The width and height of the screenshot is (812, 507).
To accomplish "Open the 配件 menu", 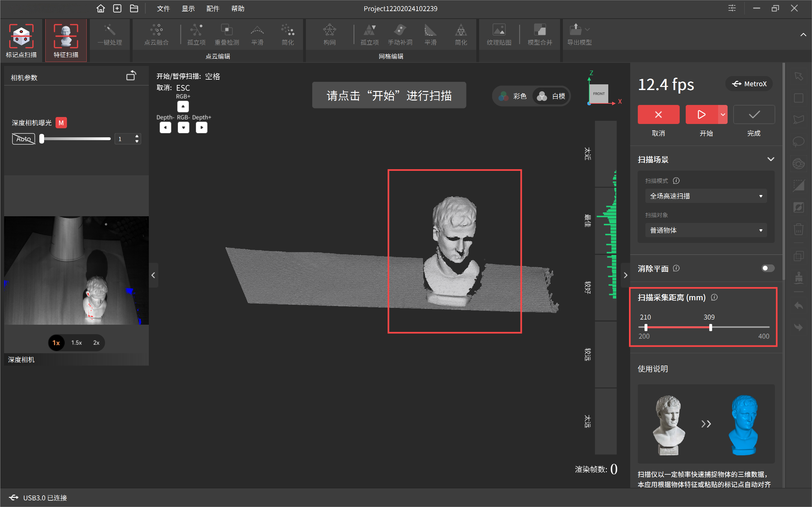I will (x=213, y=9).
